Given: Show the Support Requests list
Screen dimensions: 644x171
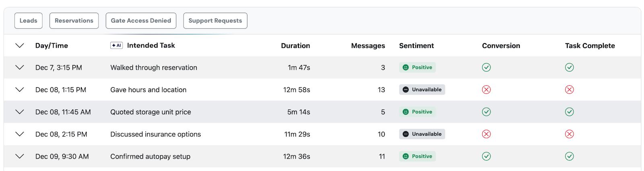Looking at the screenshot, I should point(215,21).
